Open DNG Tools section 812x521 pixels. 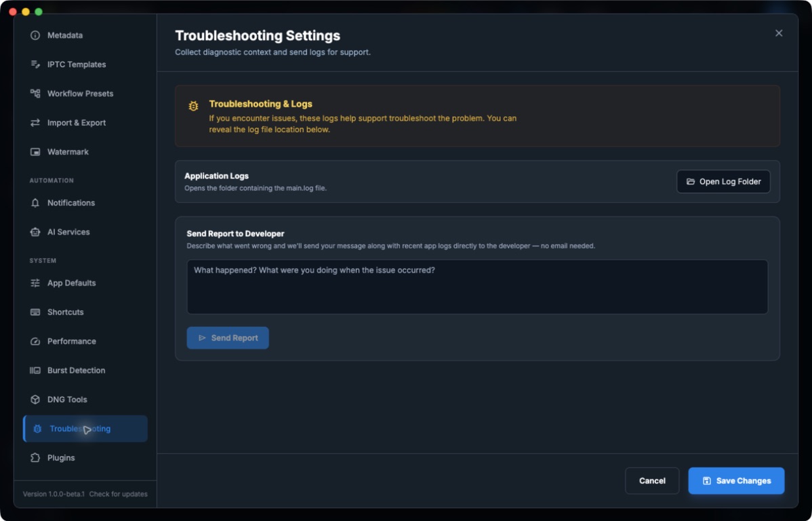click(85, 399)
